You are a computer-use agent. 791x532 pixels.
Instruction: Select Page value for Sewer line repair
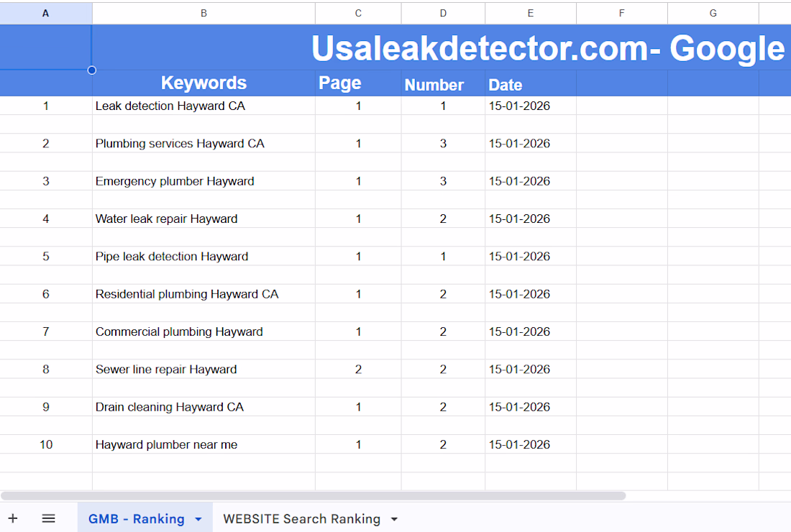(x=358, y=369)
